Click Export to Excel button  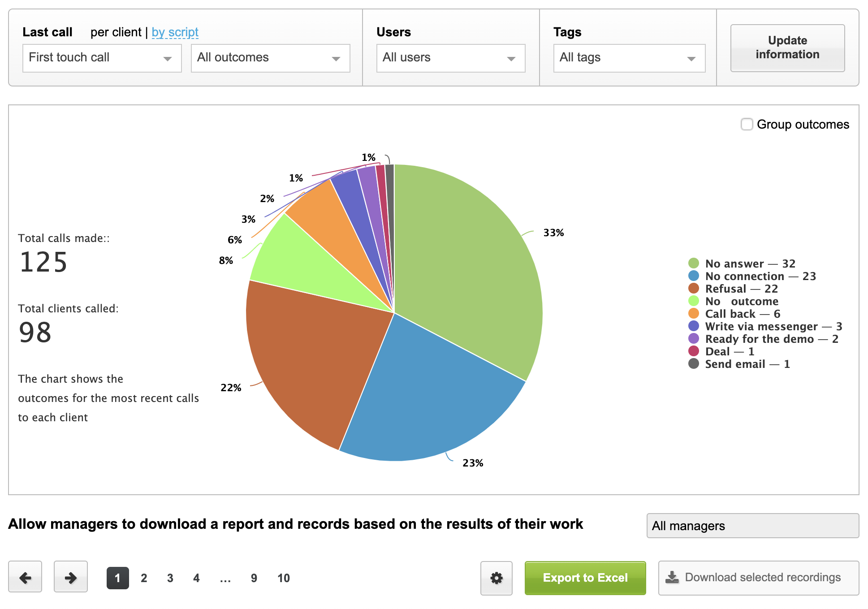pos(585,578)
